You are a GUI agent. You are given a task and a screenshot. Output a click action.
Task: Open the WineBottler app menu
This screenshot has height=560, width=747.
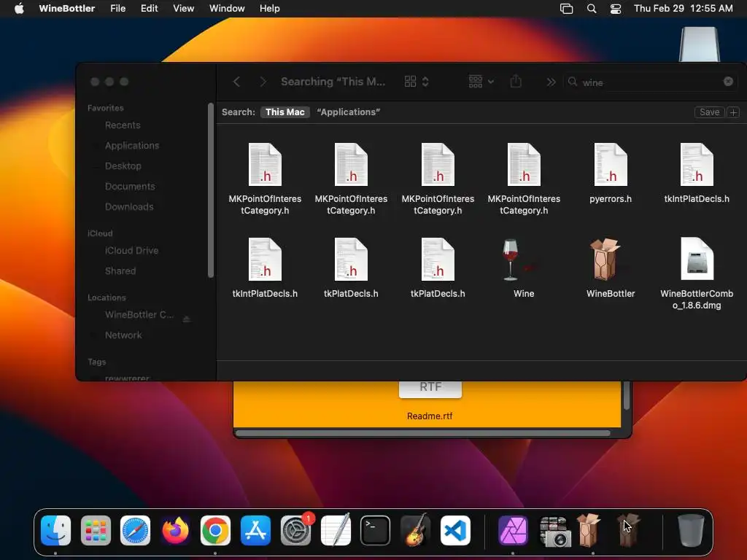pos(66,9)
